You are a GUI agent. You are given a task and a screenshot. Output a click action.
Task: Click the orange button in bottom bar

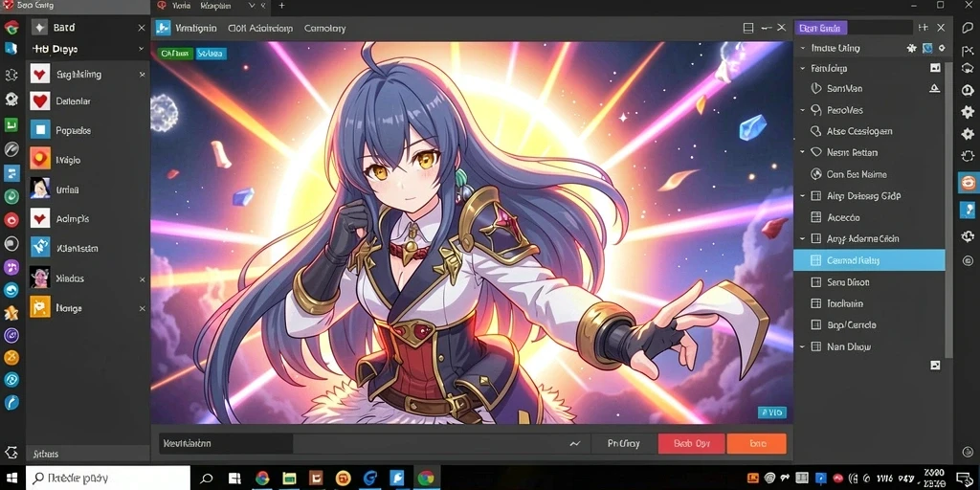(x=757, y=444)
